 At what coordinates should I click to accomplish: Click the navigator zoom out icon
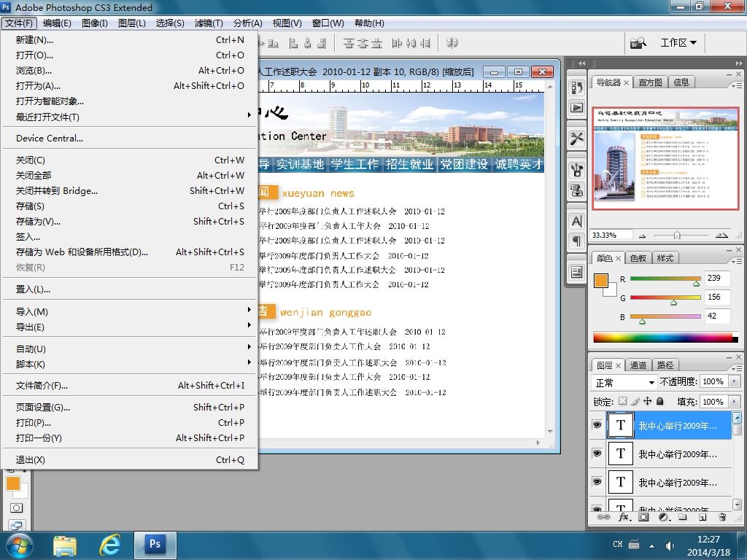point(643,236)
